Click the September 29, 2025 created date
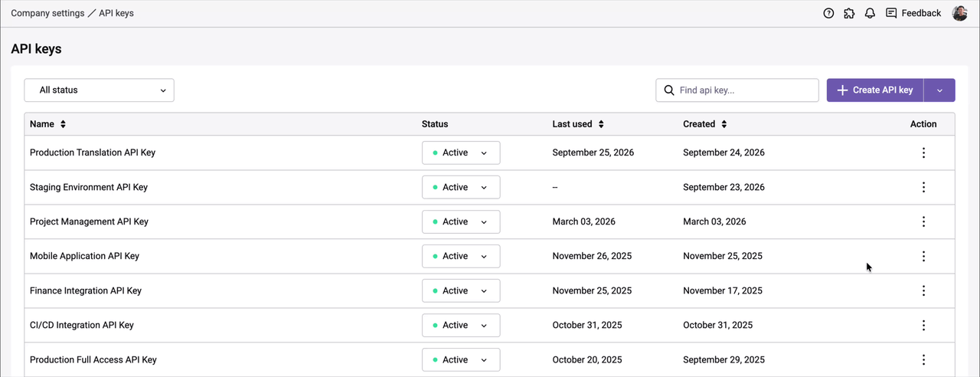This screenshot has width=980, height=377. [724, 359]
